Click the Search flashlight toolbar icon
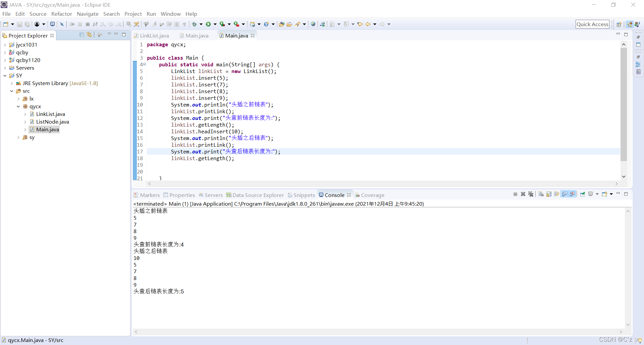This screenshot has width=644, height=345. click(298, 24)
